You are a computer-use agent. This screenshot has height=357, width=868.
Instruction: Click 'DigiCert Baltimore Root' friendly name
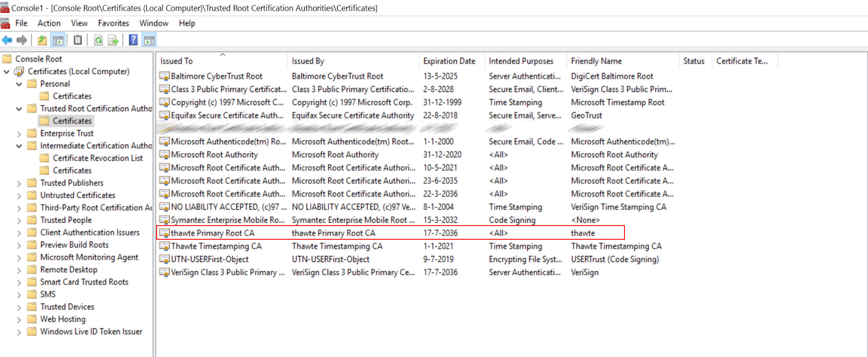pos(612,76)
